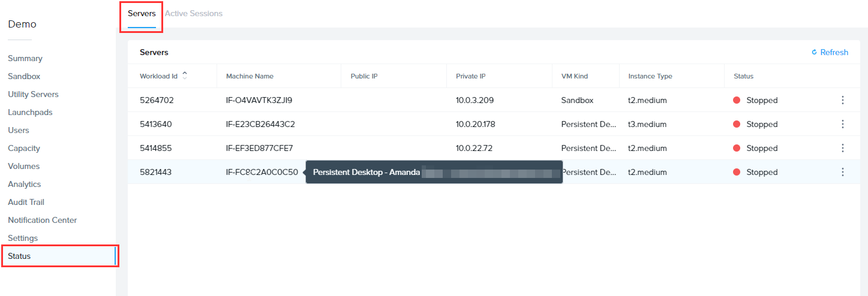Select the Servers tab
Screen dimensions: 868x296
(142, 13)
